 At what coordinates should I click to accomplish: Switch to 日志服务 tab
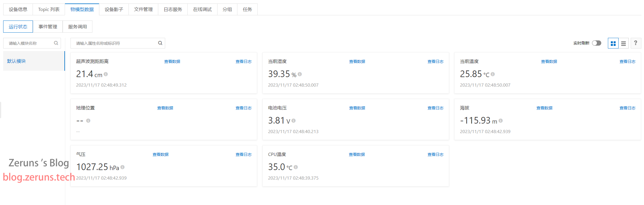coord(173,10)
